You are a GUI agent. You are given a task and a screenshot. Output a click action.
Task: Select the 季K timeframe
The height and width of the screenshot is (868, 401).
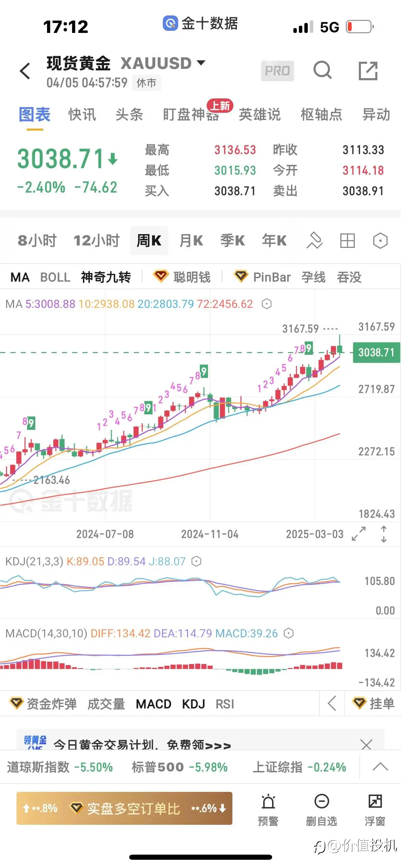232,241
